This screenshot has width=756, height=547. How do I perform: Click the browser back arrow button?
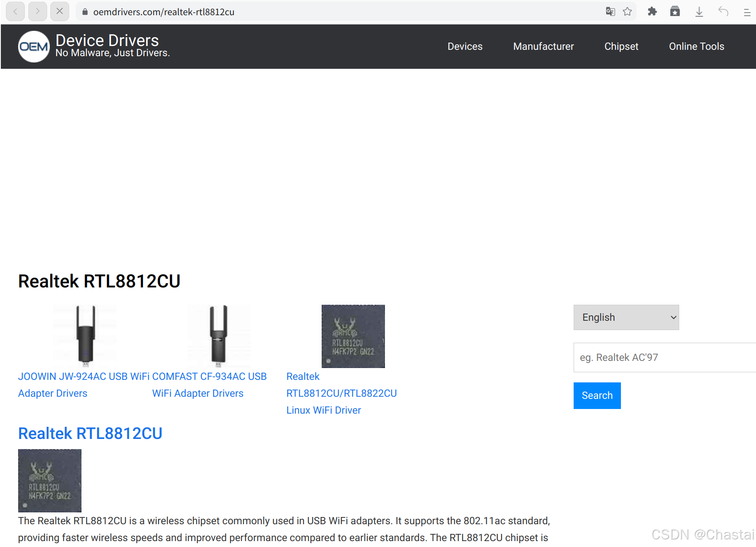pos(15,11)
